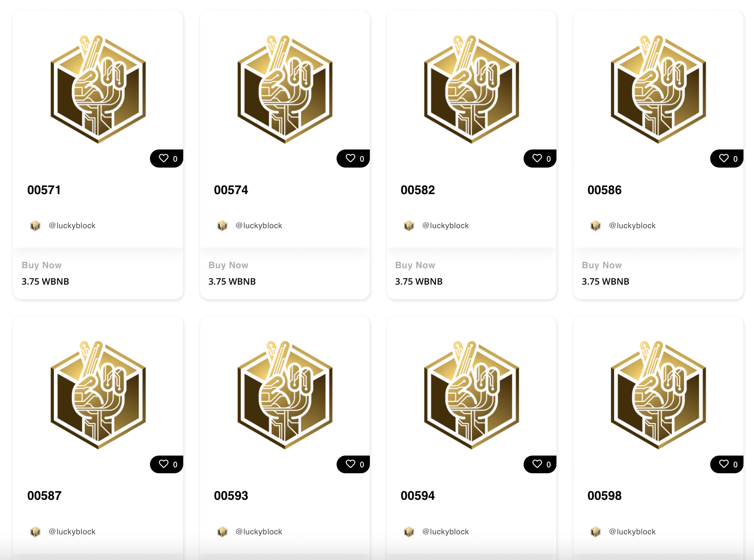The image size is (754, 560).
Task: Visit @luckyblock link on 00594 card
Action: [445, 531]
